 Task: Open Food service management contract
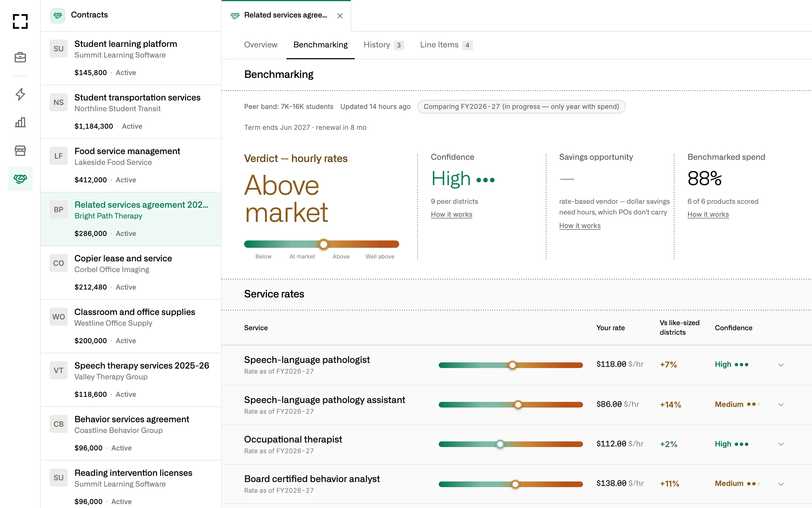(x=131, y=165)
